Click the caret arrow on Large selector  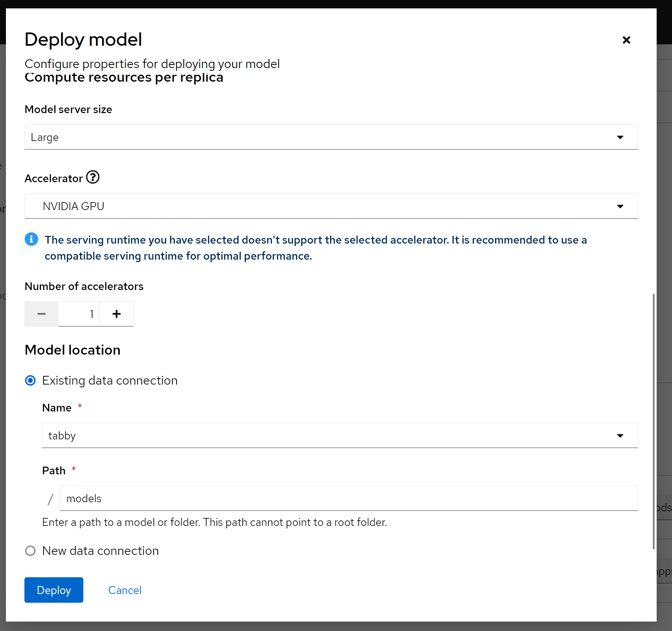point(620,137)
